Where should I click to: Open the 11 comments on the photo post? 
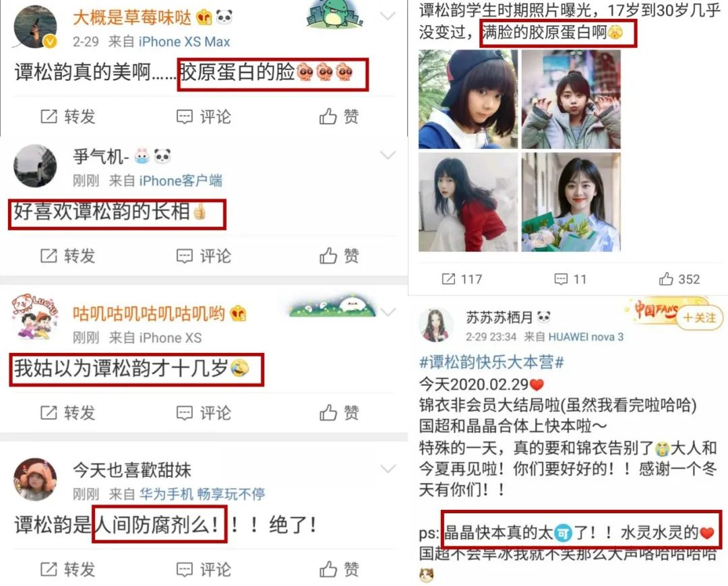point(571,279)
